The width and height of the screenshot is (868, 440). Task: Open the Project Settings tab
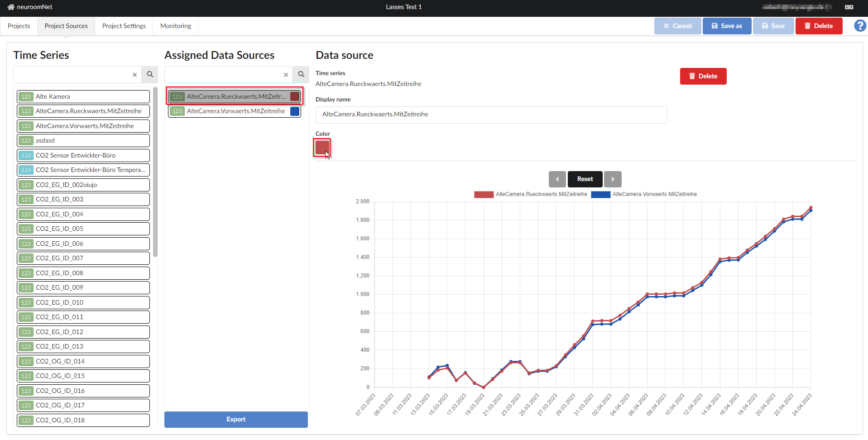[x=124, y=26]
